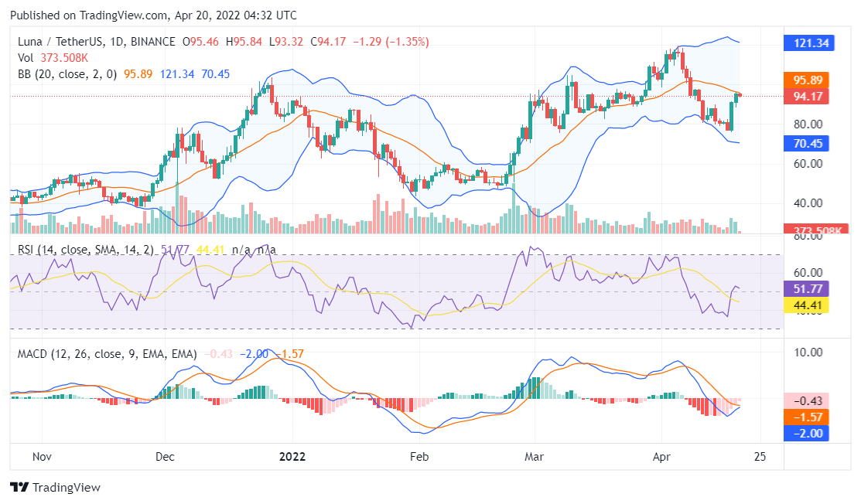Select the BB (20, close, 2, 0) indicator label

point(67,74)
